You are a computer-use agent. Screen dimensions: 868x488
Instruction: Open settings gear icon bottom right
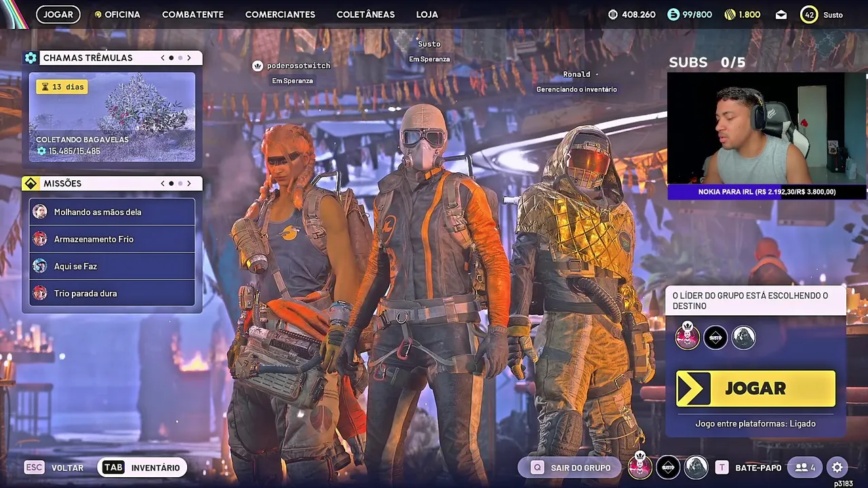pos(837,468)
